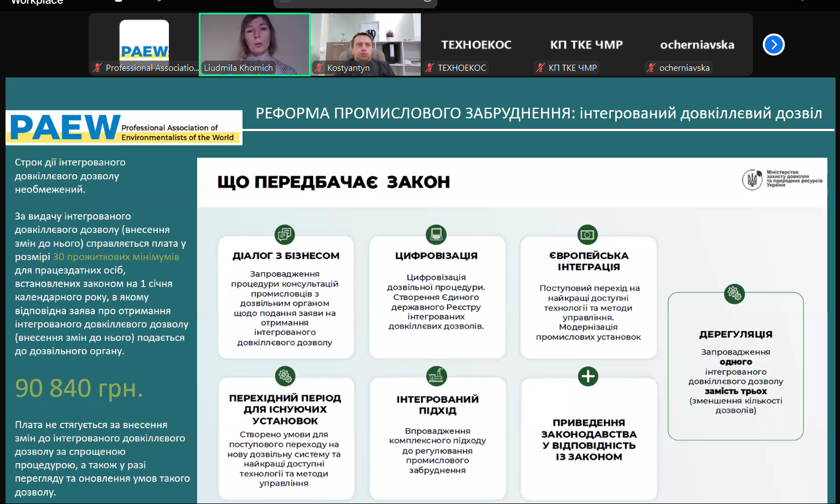
Task: Click the muted mic icon on Professional Association tile
Action: coord(97,68)
